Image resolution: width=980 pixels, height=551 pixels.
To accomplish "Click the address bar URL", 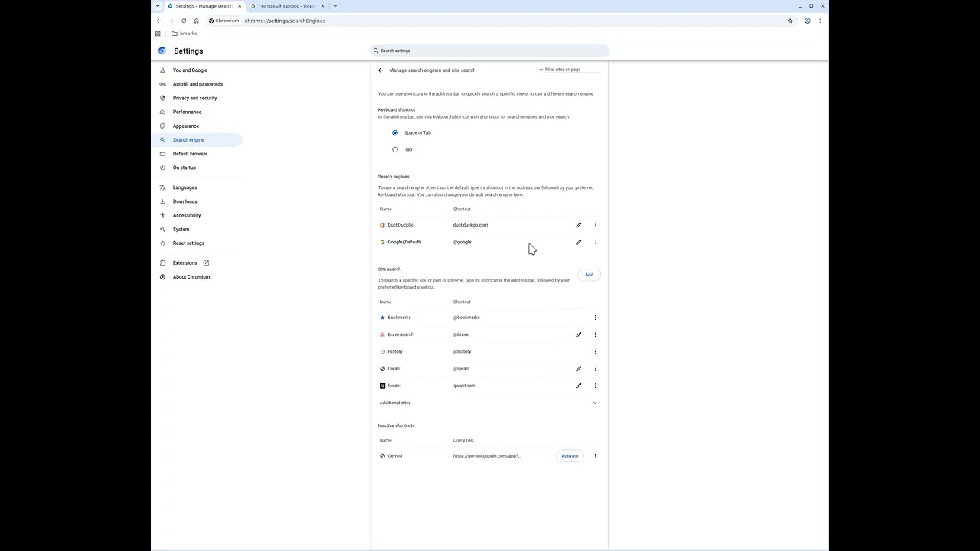I will [285, 21].
